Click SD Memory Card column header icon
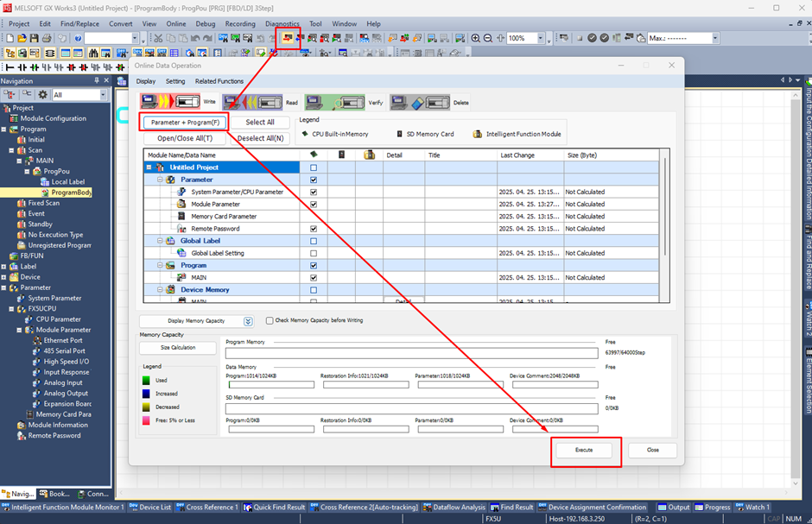 [x=341, y=155]
